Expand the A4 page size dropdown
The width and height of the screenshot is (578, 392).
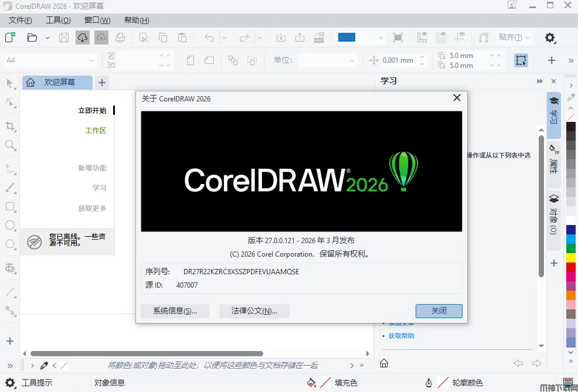(50, 60)
